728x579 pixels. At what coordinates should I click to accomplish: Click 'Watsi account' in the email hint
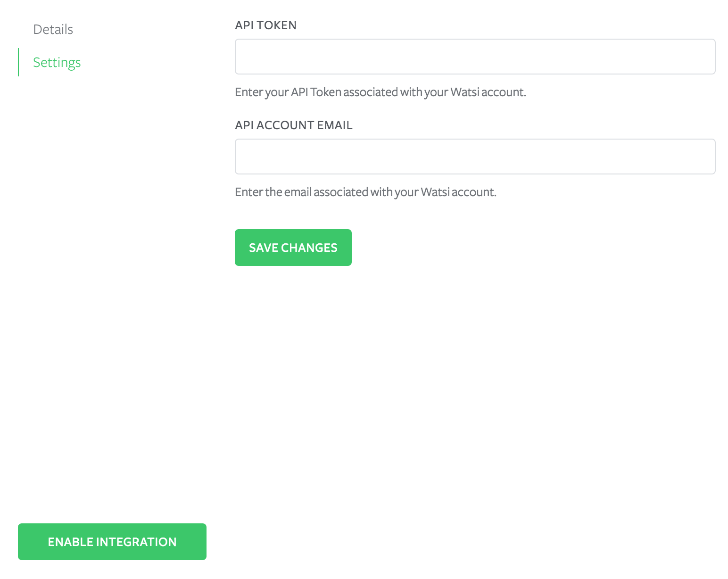tap(458, 192)
